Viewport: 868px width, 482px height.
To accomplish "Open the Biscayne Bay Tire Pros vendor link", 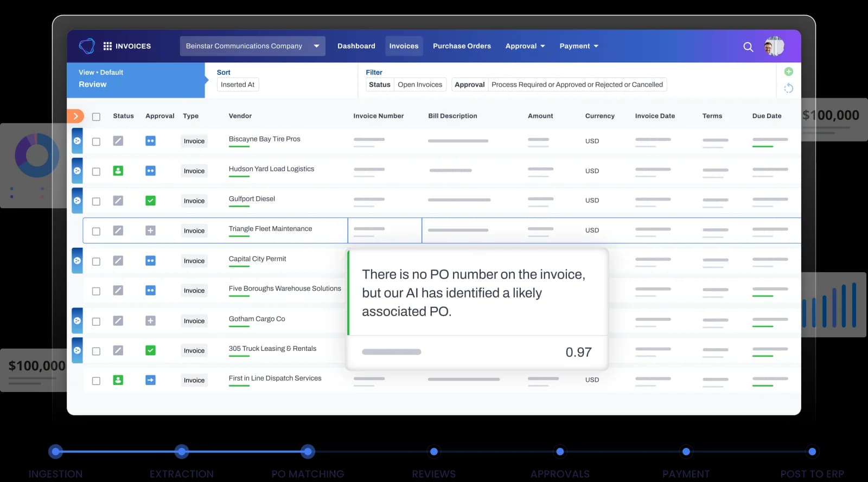I will pos(264,139).
